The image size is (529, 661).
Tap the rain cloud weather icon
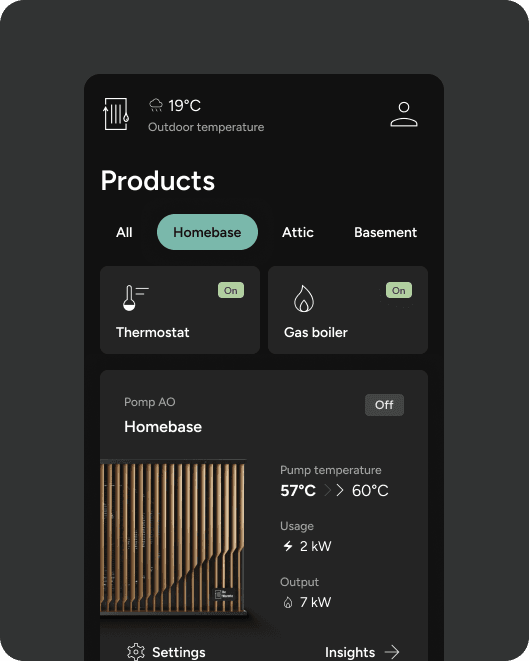(156, 105)
